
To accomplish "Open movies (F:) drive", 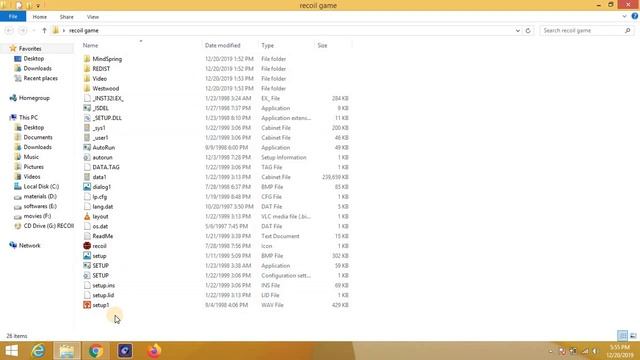I will click(x=37, y=216).
